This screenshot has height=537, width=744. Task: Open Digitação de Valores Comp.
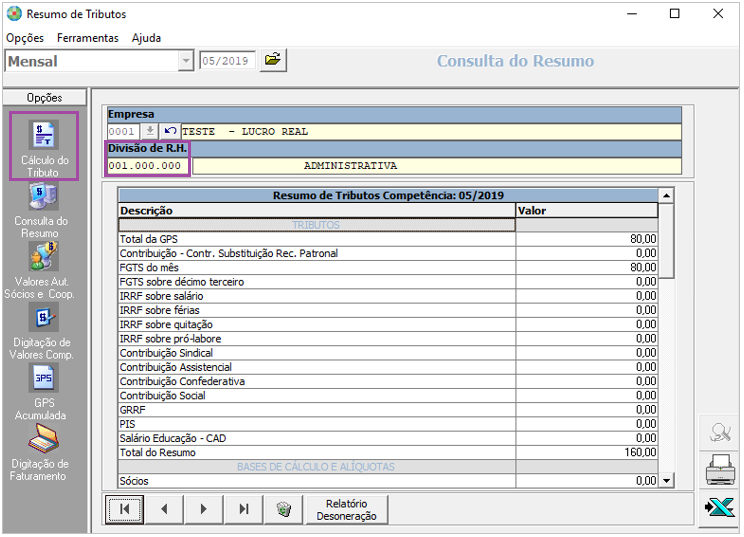43,332
